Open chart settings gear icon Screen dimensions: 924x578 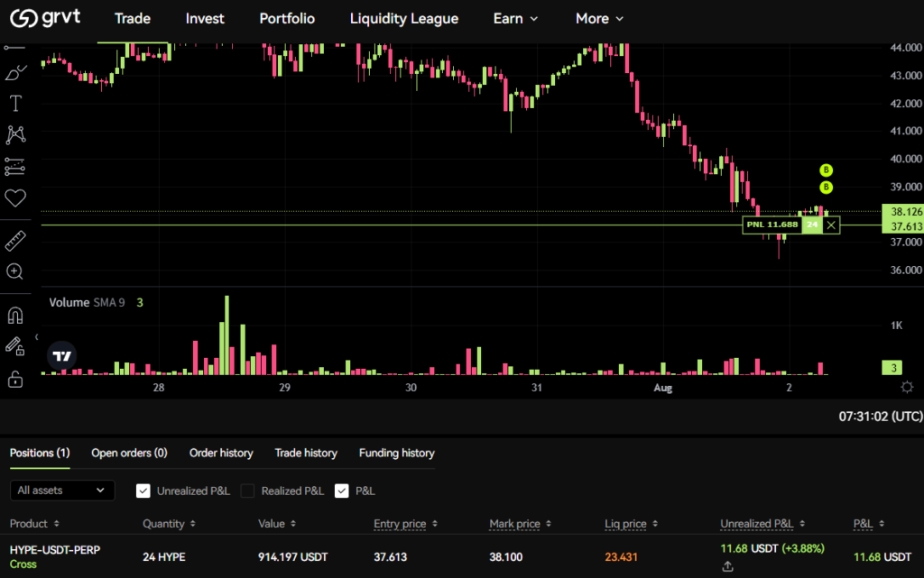pos(907,387)
